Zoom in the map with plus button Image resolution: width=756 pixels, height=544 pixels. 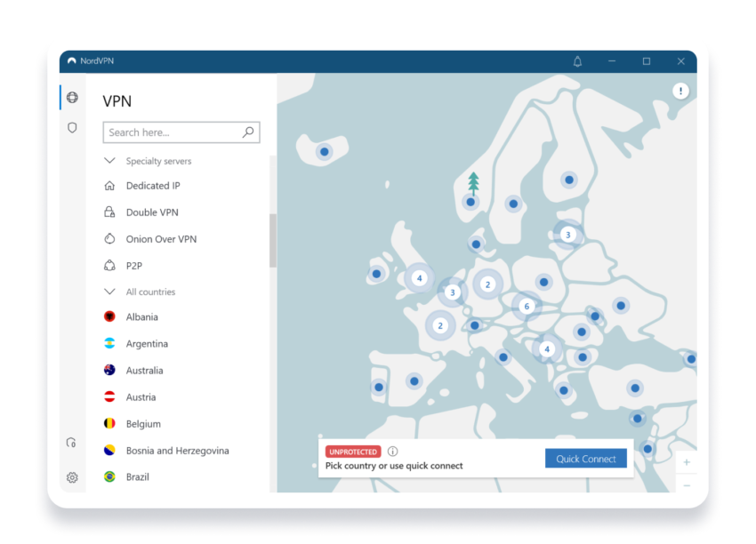coord(687,462)
